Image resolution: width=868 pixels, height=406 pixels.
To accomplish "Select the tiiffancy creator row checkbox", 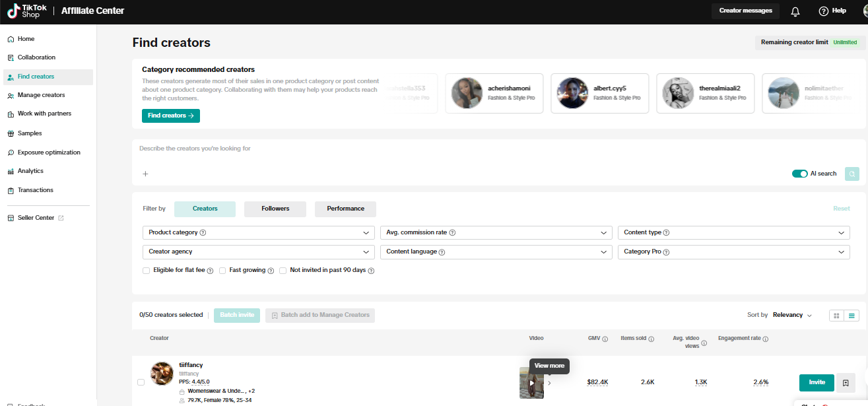I will (x=141, y=382).
